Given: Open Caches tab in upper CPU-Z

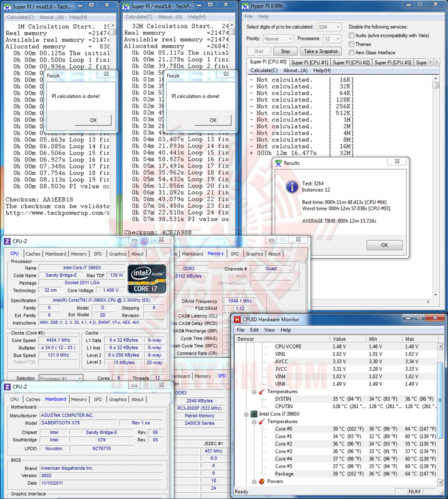Looking at the screenshot, I should click(33, 254).
